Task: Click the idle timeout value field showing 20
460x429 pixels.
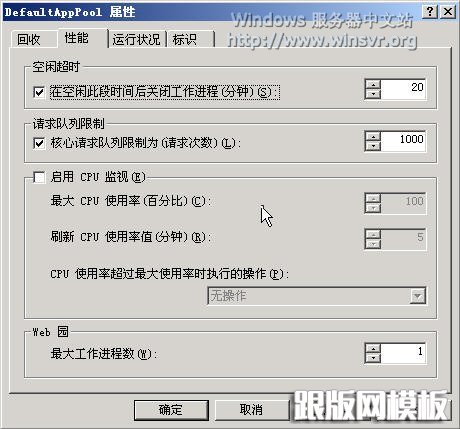Action: pyautogui.click(x=403, y=89)
